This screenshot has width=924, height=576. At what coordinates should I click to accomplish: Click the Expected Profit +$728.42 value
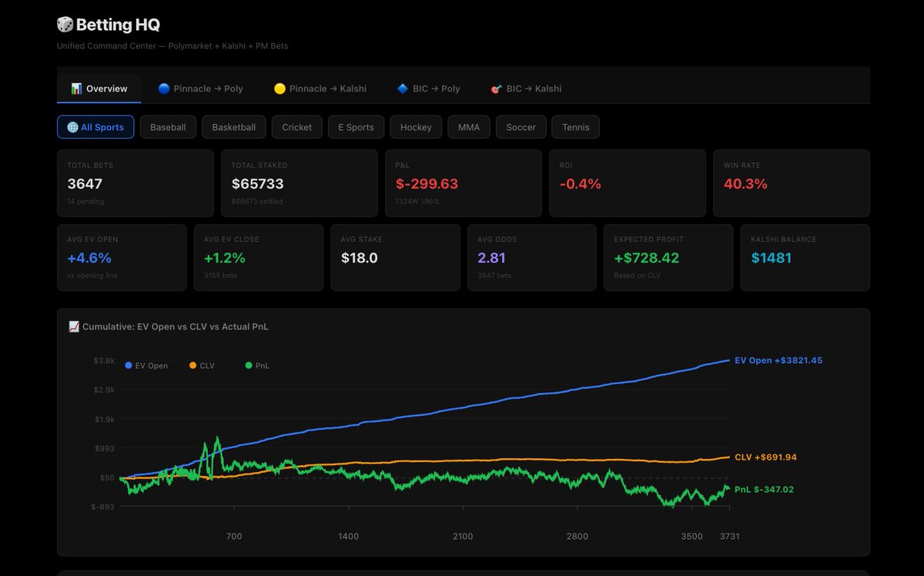pos(647,258)
